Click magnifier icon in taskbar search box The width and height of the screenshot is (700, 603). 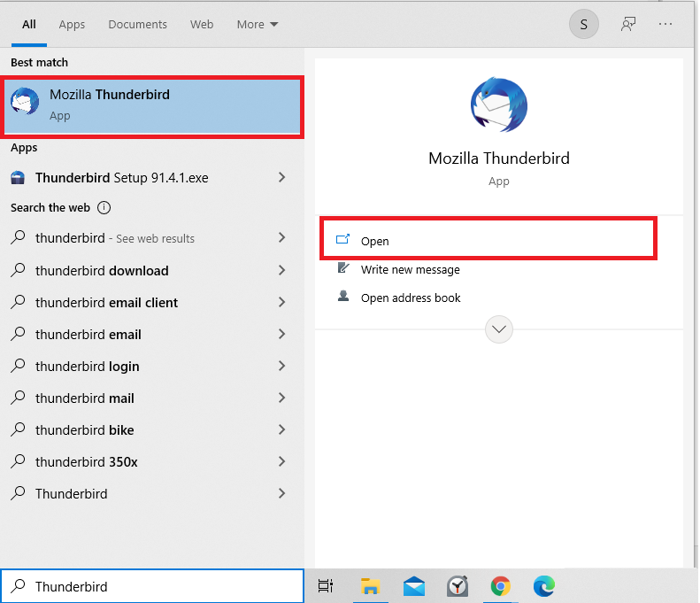coord(18,585)
